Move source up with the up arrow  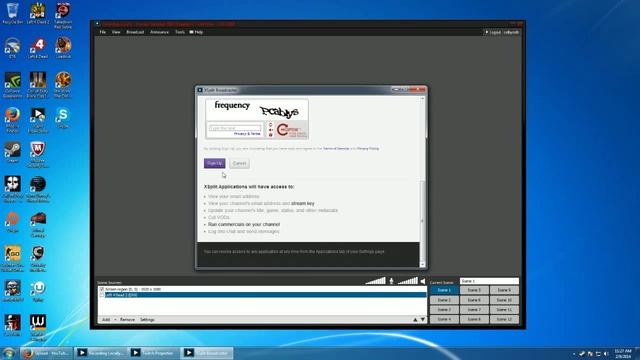click(x=415, y=320)
